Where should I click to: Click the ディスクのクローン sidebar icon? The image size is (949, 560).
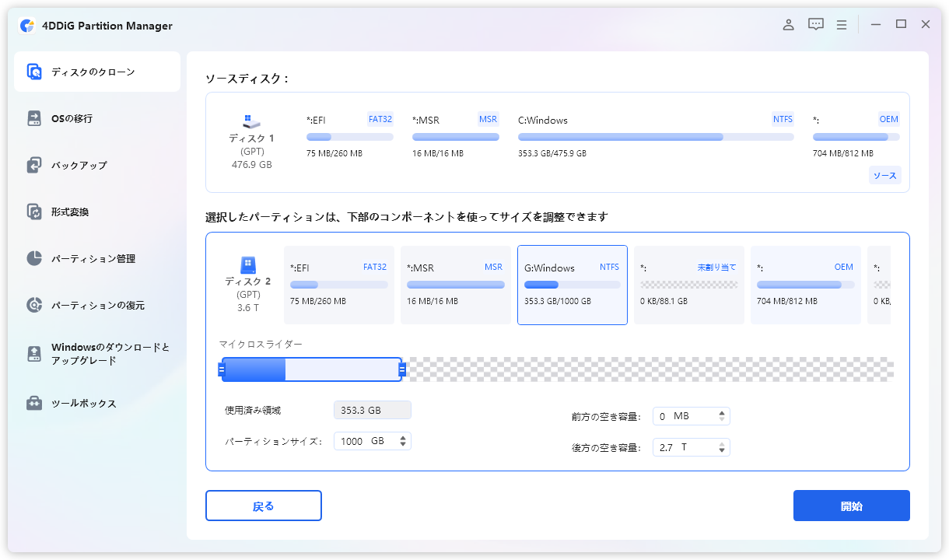coord(34,72)
